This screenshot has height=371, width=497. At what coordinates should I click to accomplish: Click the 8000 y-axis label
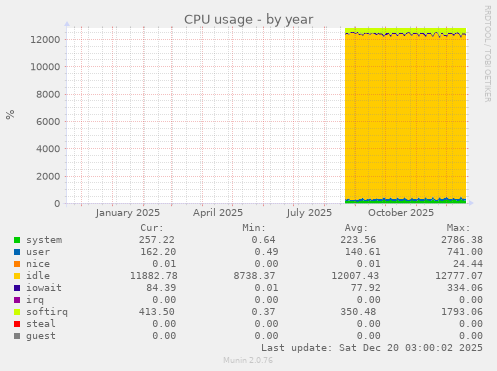pos(48,95)
